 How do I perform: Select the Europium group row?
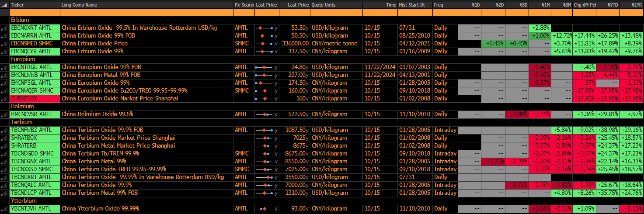tap(327, 59)
